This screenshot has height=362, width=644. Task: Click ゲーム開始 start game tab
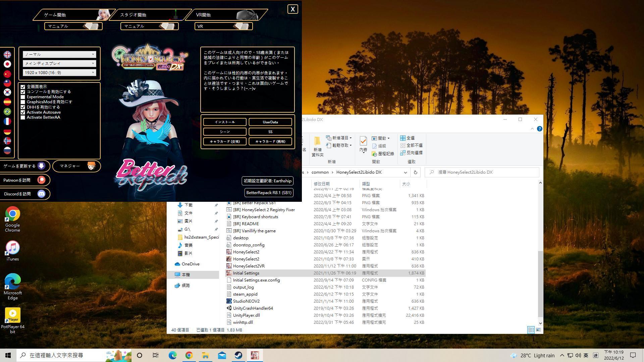pos(74,15)
